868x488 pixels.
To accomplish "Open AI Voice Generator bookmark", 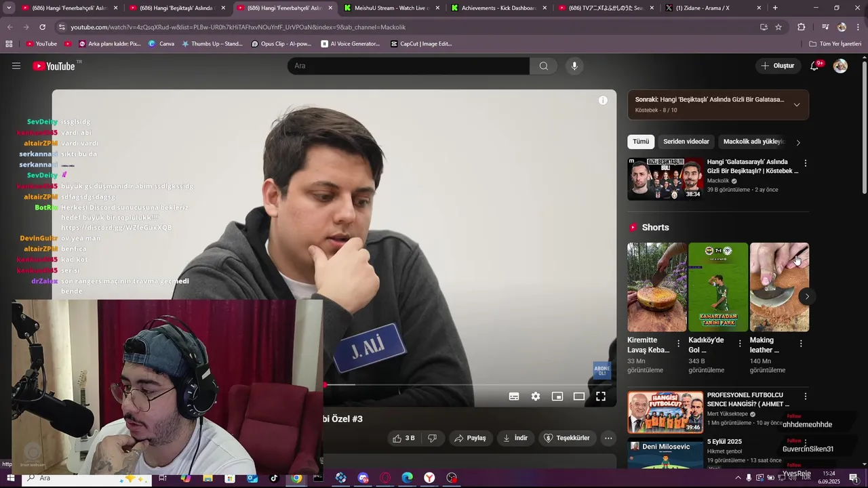I will click(350, 43).
